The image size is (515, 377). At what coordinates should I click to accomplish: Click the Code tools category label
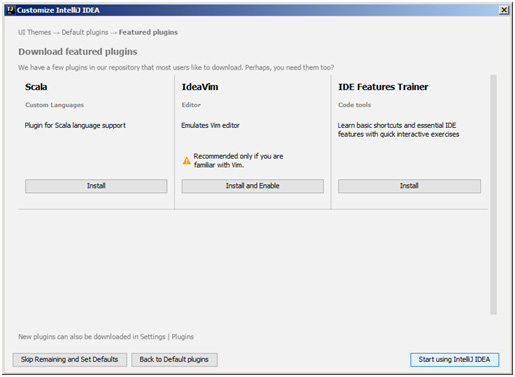point(355,105)
